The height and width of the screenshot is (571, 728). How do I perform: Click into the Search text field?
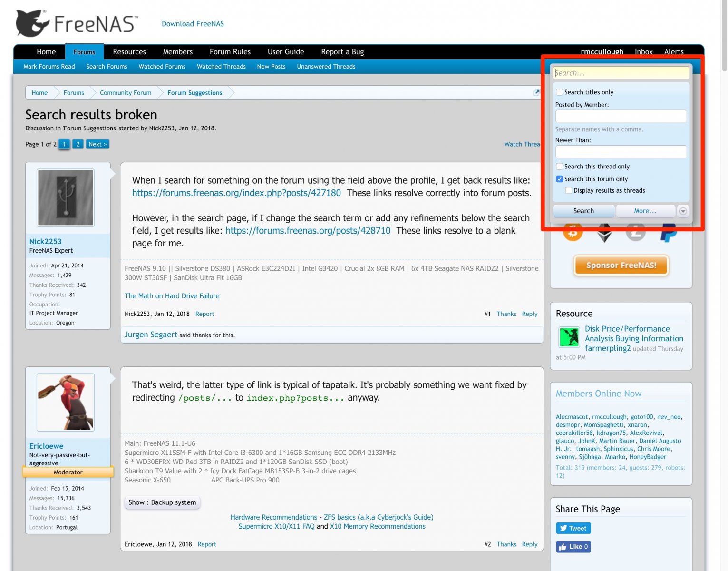(621, 73)
